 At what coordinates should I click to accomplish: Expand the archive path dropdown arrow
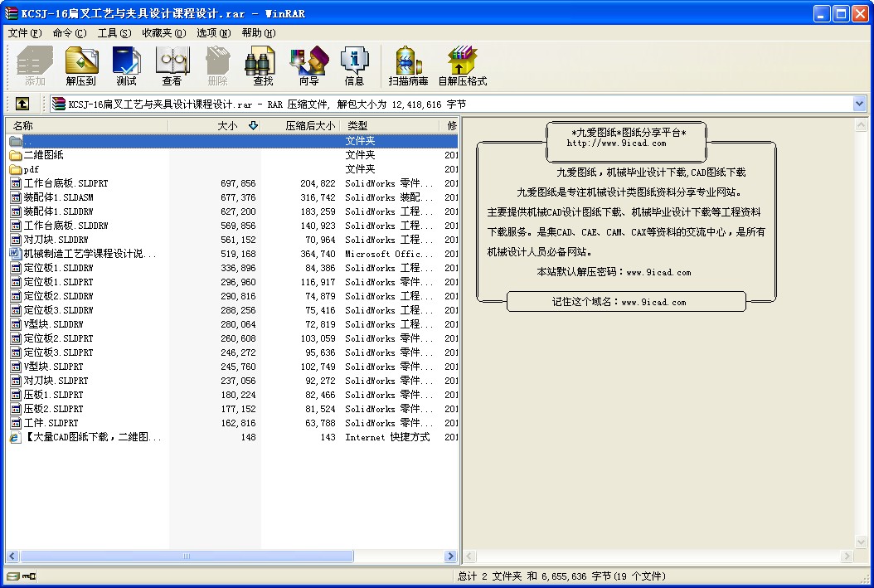pyautogui.click(x=859, y=104)
